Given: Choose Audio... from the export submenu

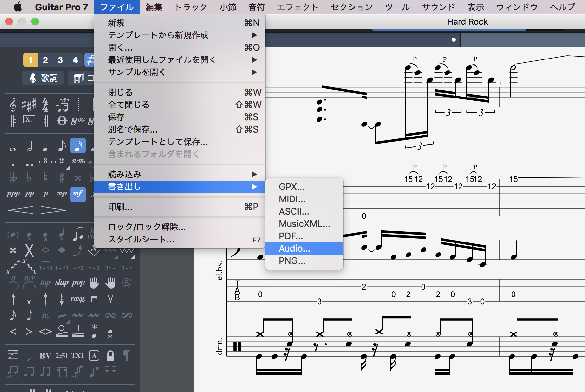Looking at the screenshot, I should tap(294, 248).
